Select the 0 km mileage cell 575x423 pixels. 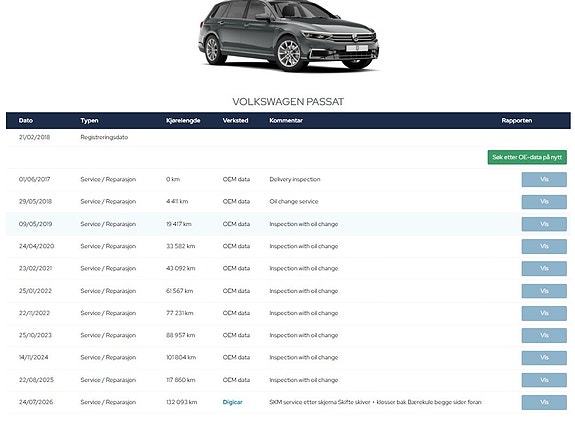coord(173,179)
